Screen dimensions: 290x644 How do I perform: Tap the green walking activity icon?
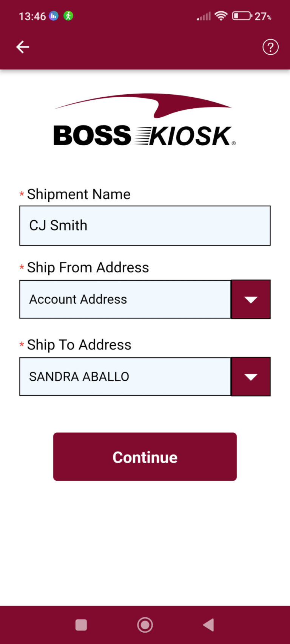[68, 16]
